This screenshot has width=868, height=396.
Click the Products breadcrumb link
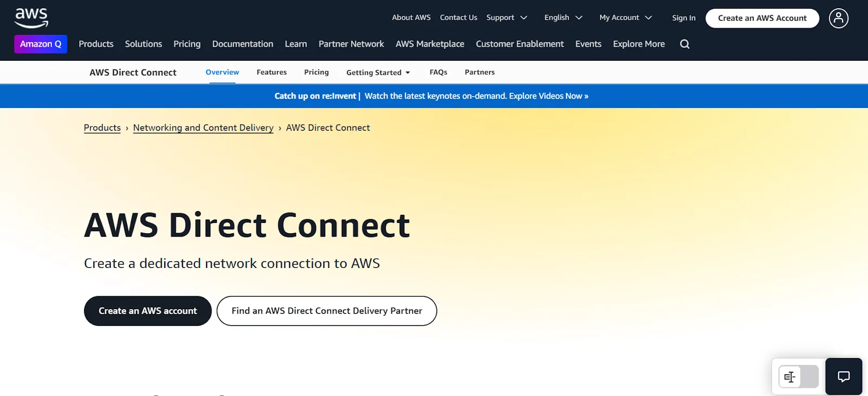pyautogui.click(x=102, y=127)
